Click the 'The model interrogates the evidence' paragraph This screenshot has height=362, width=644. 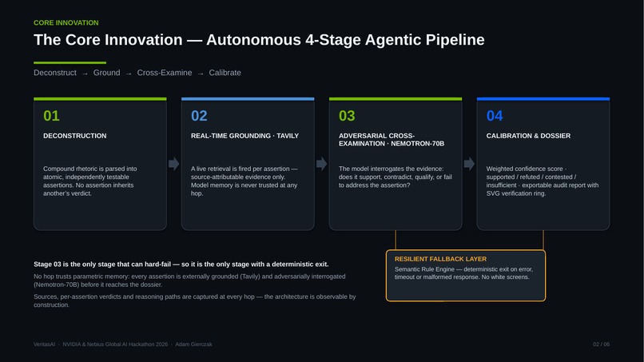(x=395, y=177)
